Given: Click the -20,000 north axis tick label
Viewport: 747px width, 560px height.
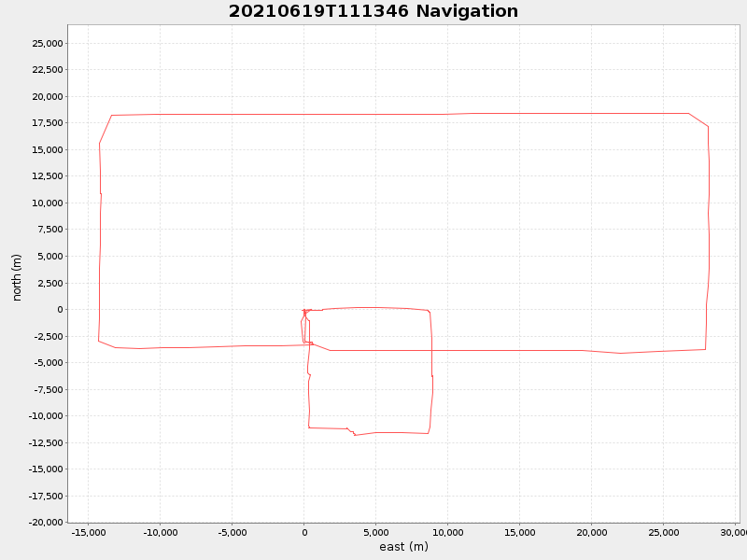Looking at the screenshot, I should click(x=46, y=523).
